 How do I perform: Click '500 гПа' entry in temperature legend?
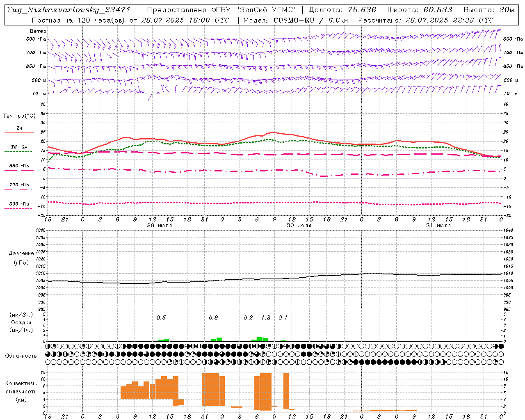click(19, 204)
